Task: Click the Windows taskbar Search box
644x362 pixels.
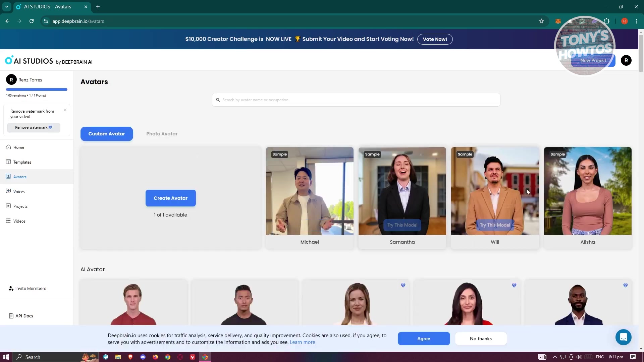Action: (55, 357)
